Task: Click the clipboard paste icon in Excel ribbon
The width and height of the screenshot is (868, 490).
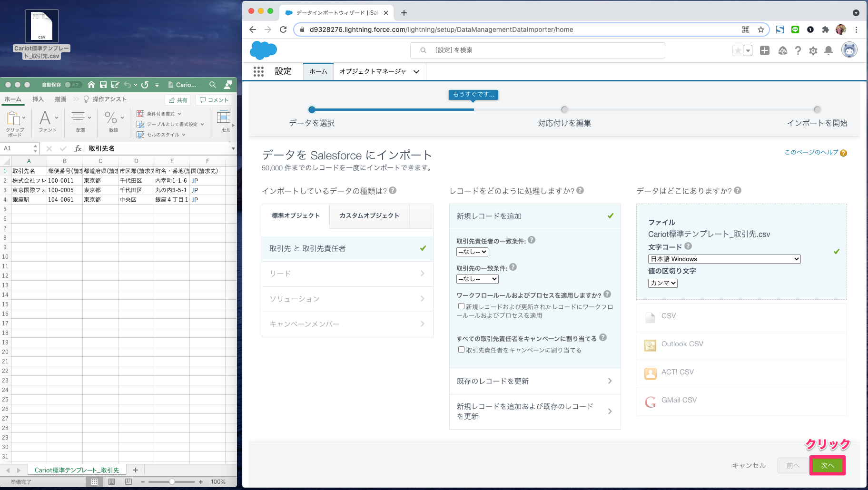Action: tap(13, 118)
